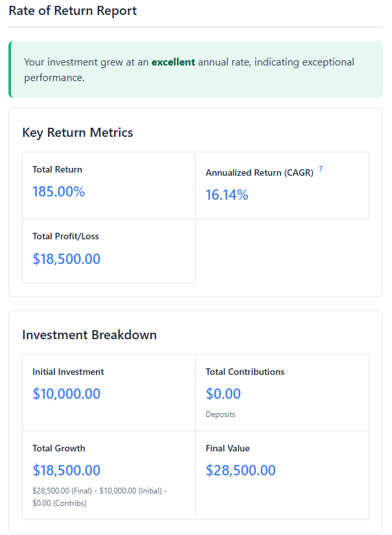
Task: Click the Total Return metric card
Action: (108, 185)
